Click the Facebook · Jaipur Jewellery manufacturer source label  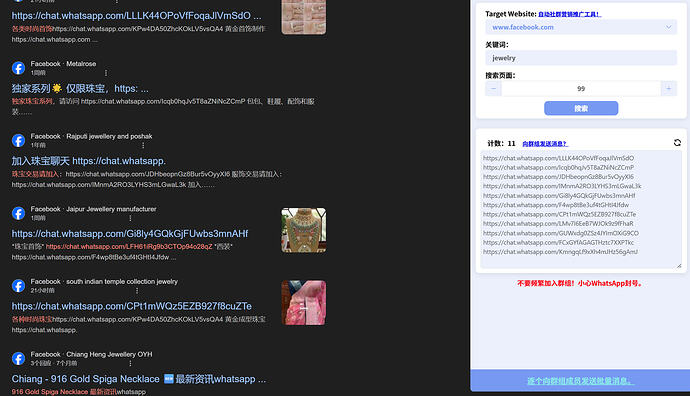point(93,209)
